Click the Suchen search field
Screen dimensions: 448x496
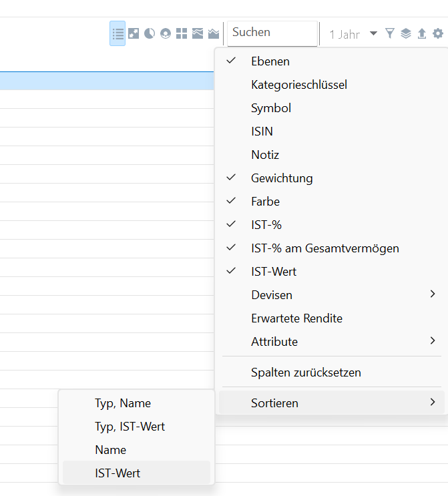pyautogui.click(x=272, y=33)
